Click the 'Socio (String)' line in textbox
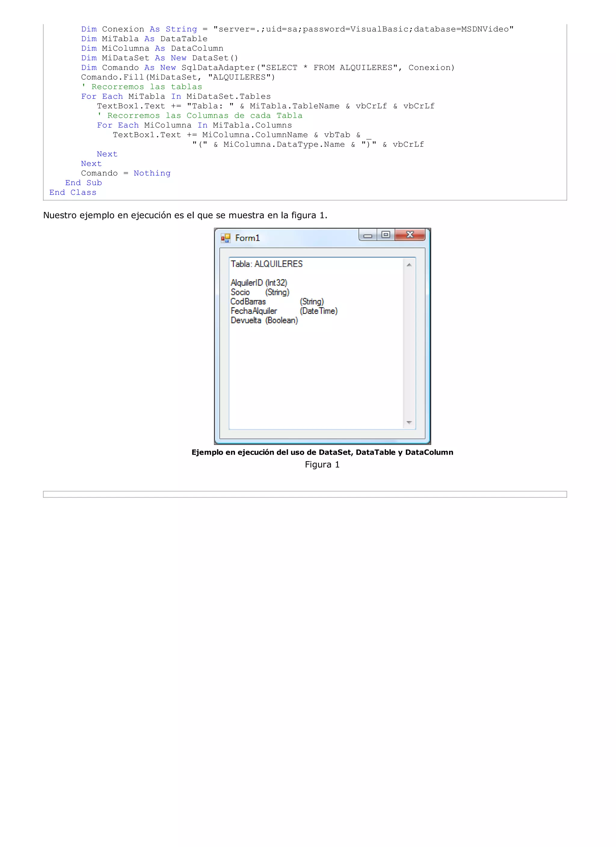This screenshot has width=616, height=847. [x=260, y=292]
